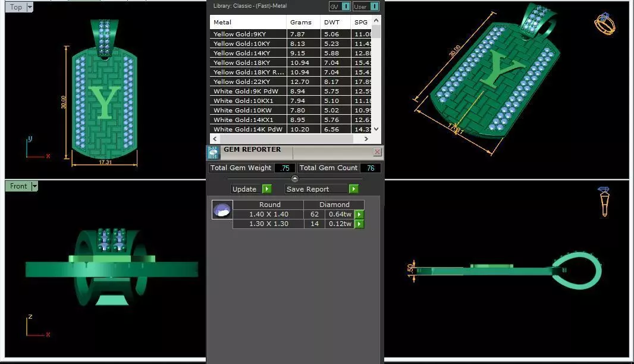Click the horizontal scrollbar thumb of the metal table
The height and width of the screenshot is (364, 634).
coord(286,139)
